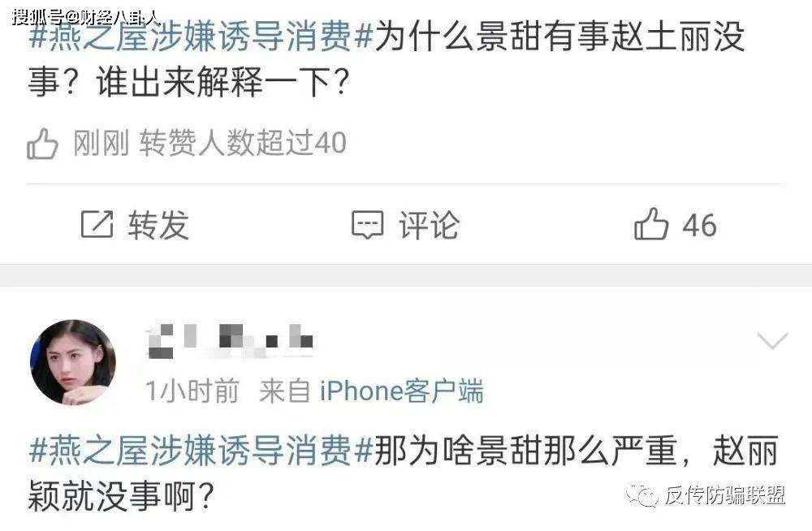Tap the 转发 label to repost
This screenshot has height=531, width=812.
click(x=158, y=226)
